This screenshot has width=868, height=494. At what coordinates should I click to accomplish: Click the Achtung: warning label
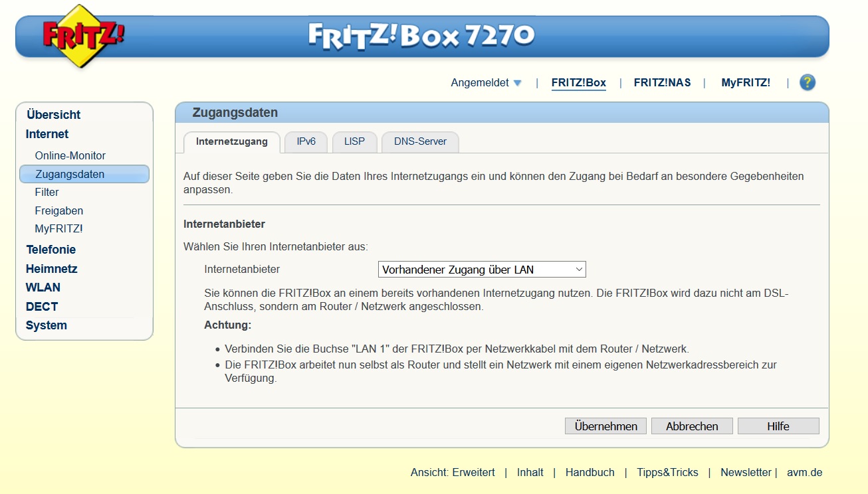[x=228, y=325]
